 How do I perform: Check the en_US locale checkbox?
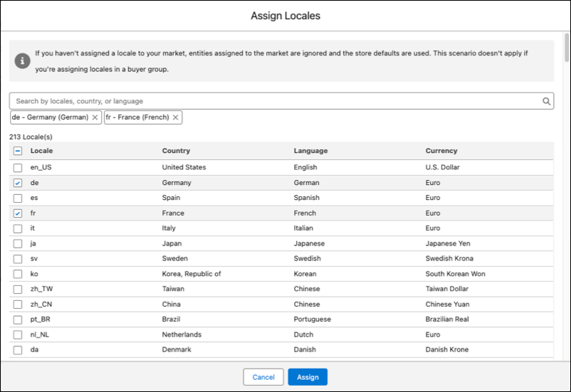tap(18, 168)
